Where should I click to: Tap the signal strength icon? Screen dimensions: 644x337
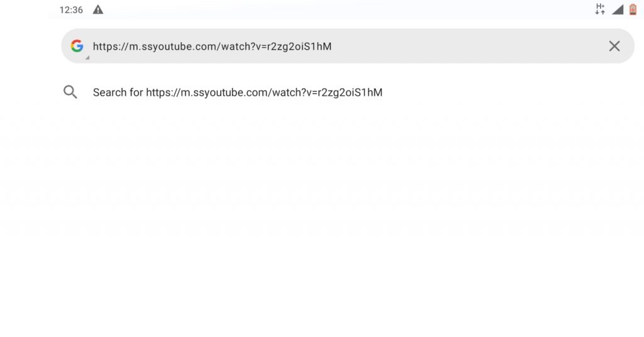tap(618, 9)
